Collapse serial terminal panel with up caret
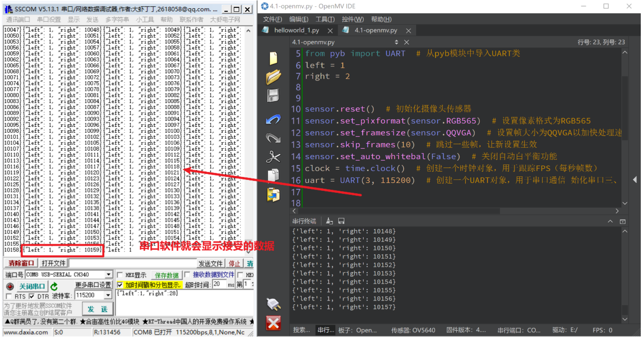This screenshot has height=337, width=644. point(610,221)
